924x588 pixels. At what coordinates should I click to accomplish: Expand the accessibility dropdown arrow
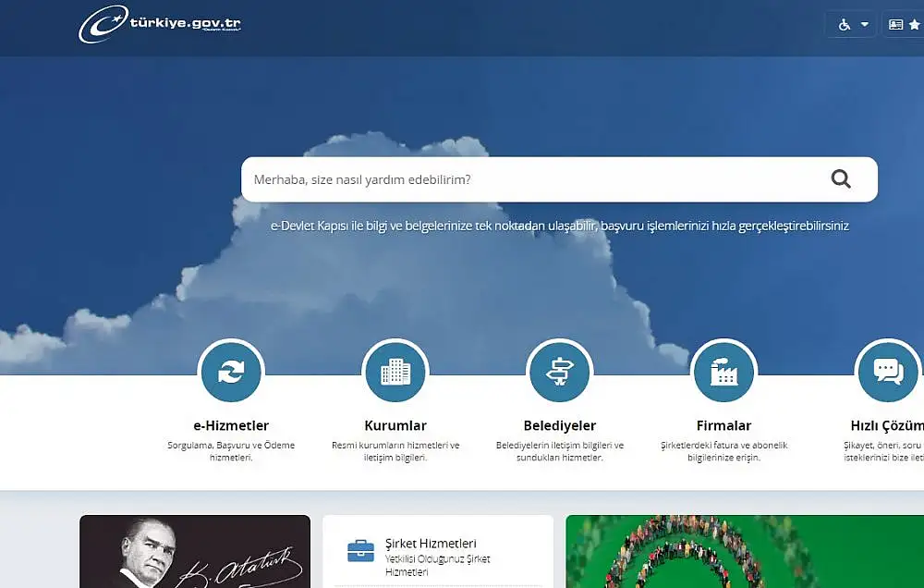point(865,25)
